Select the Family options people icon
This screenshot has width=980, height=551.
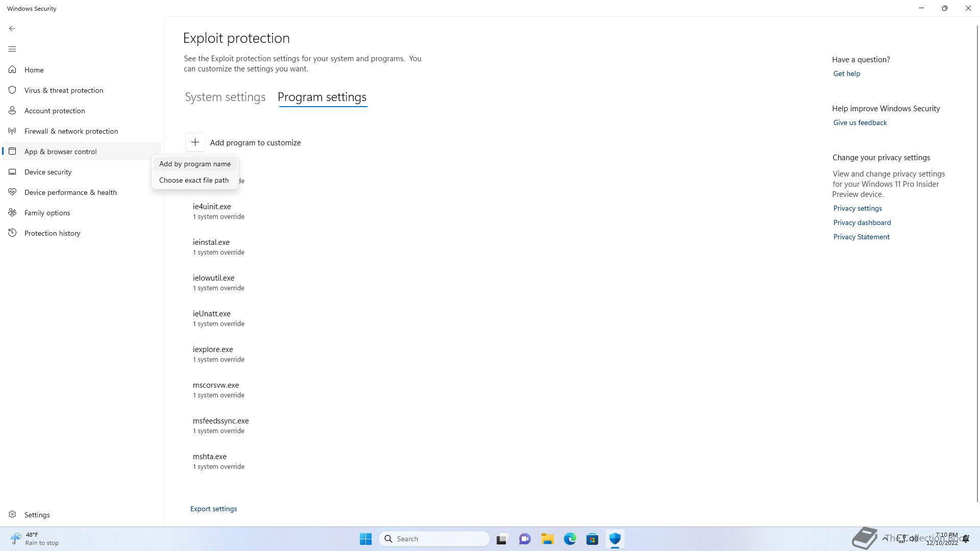(x=12, y=213)
